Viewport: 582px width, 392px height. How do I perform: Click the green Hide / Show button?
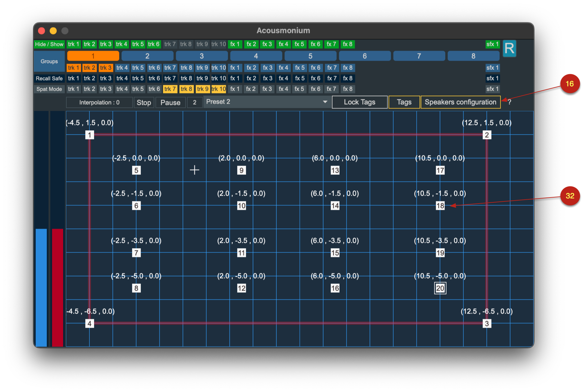(49, 44)
